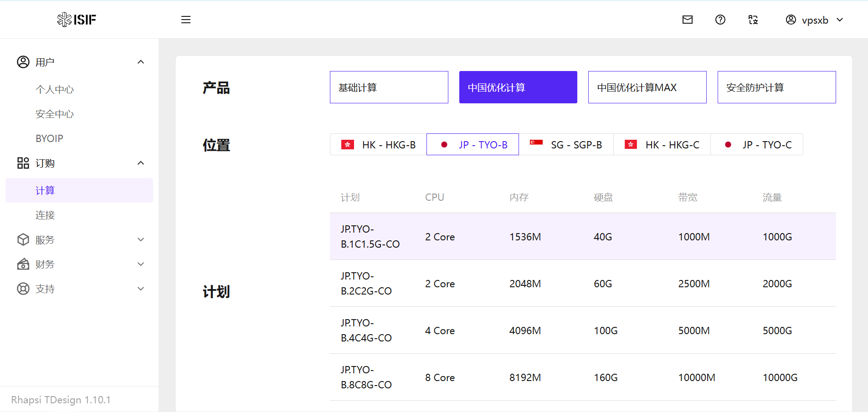Click the vpsxb user avatar icon
The image size is (868, 412).
791,20
